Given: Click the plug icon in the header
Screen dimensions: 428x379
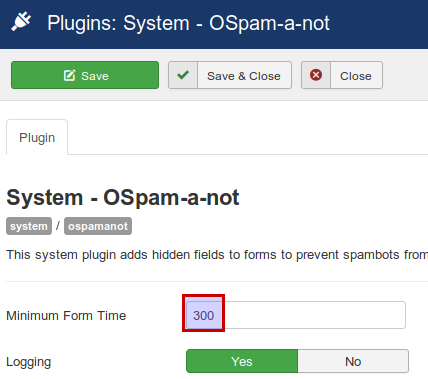Looking at the screenshot, I should click(21, 22).
